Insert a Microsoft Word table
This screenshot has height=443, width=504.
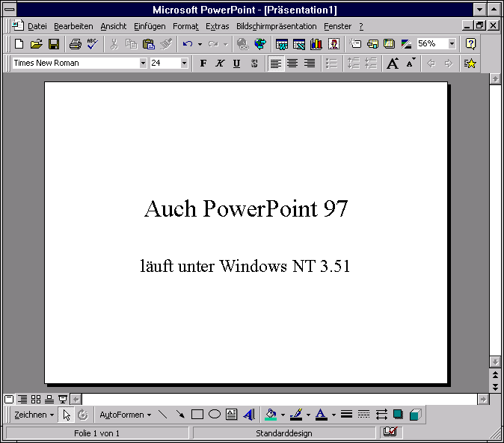[x=282, y=44]
